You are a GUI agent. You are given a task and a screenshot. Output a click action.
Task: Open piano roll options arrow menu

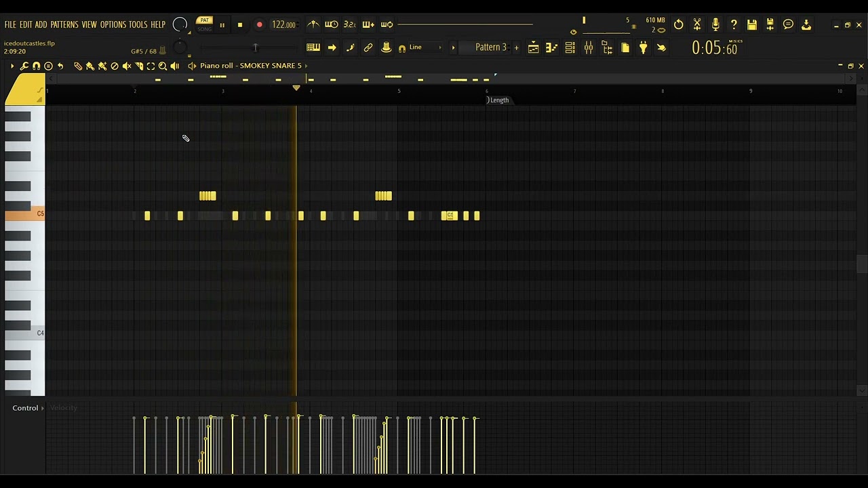click(12, 66)
